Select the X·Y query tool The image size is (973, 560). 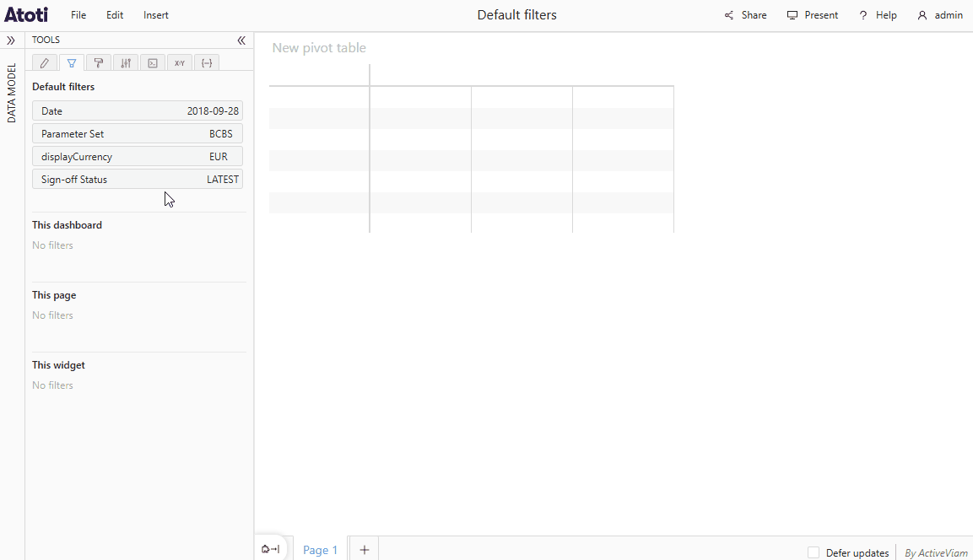(179, 62)
